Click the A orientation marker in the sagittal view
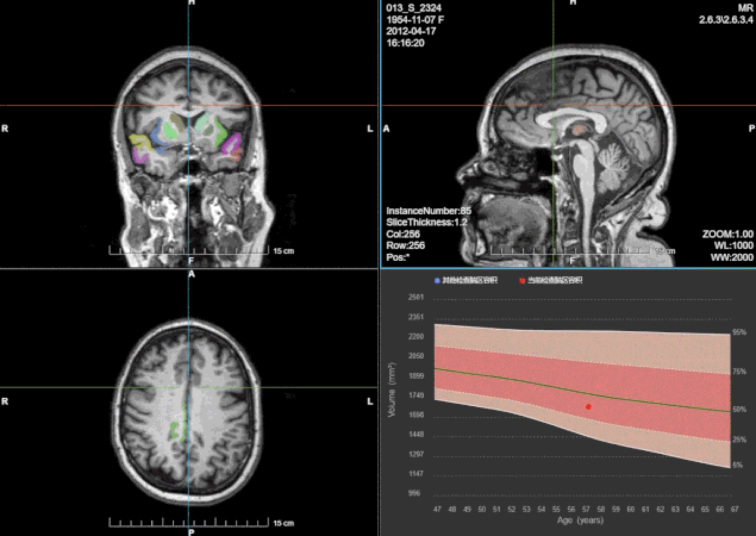Viewport: 756px width, 536px height. click(386, 129)
